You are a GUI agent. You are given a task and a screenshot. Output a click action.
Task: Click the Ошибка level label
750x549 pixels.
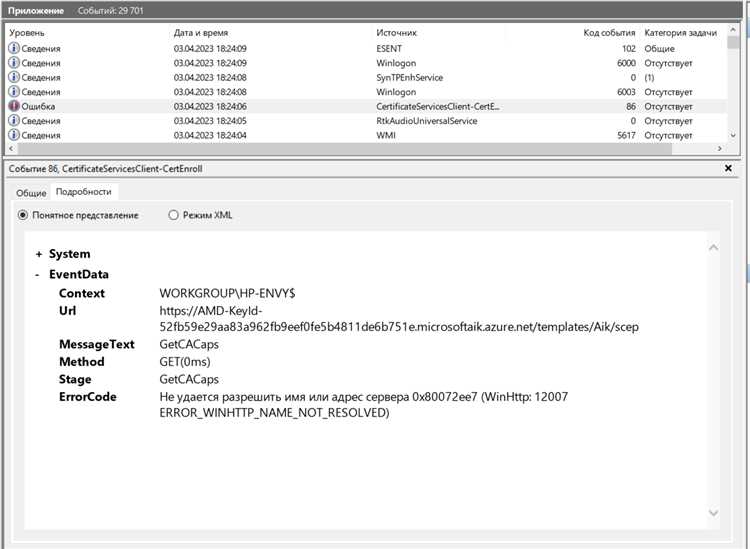38,106
